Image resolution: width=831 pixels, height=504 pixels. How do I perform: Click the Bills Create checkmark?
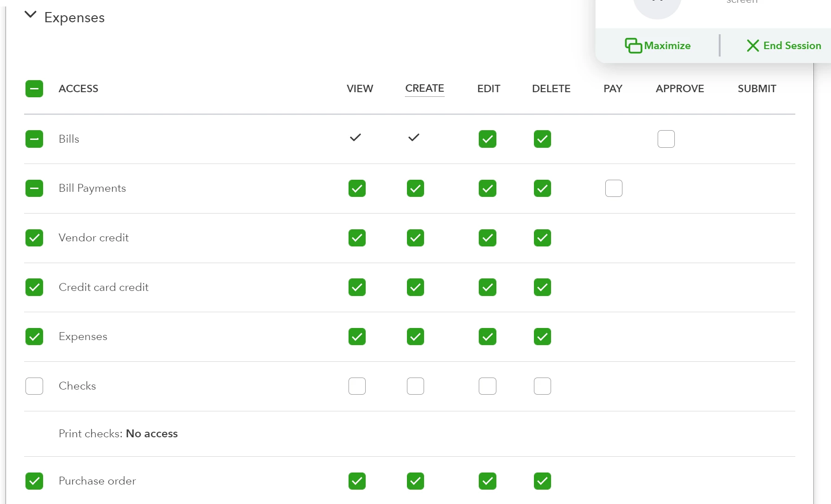[x=414, y=138]
